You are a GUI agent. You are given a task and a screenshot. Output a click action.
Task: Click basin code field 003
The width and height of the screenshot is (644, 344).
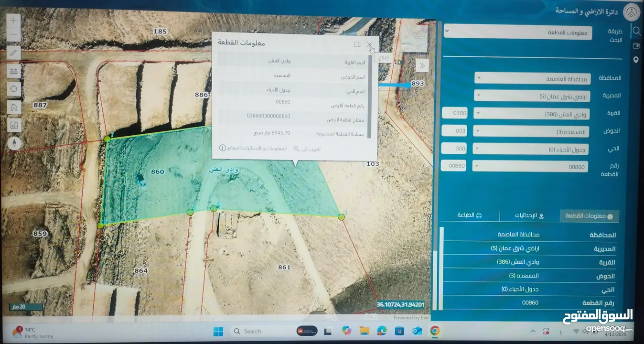point(454,130)
